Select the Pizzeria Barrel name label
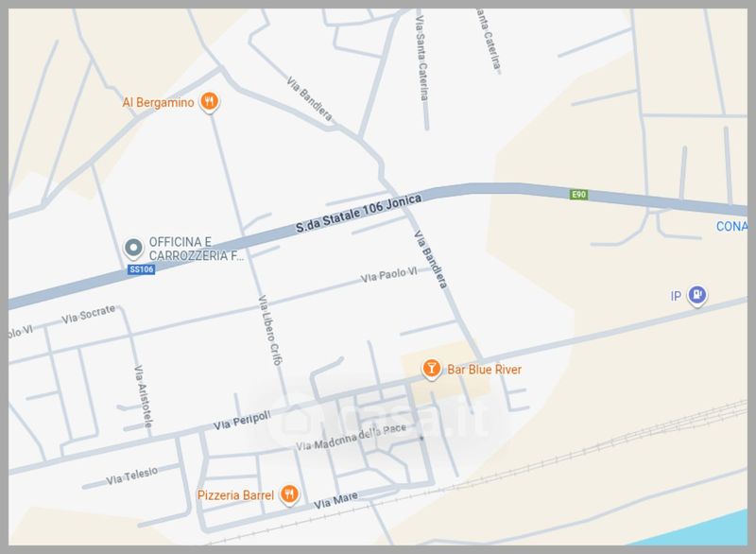This screenshot has height=554, width=756. click(x=235, y=495)
